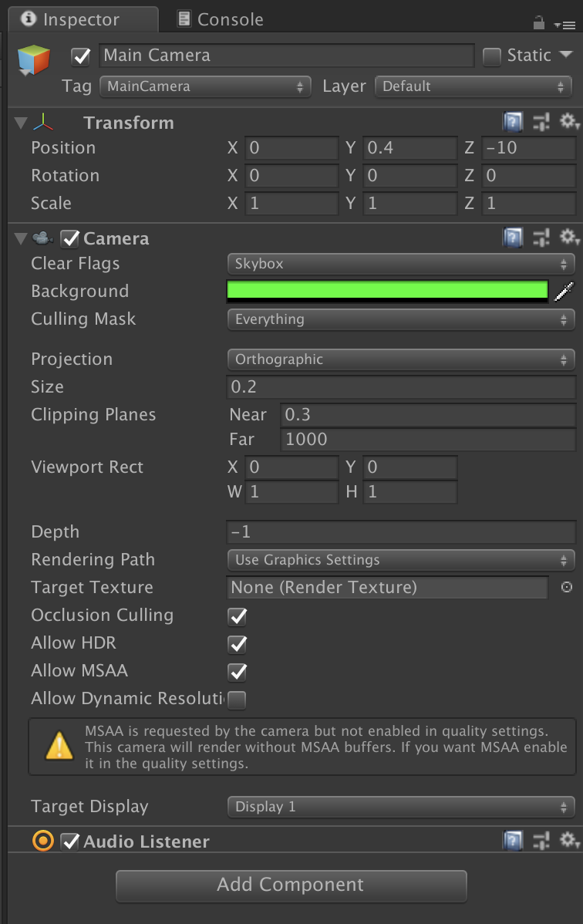Screen dimensions: 583x924
Task: Click the Inspector lock icon
Action: click(x=539, y=22)
